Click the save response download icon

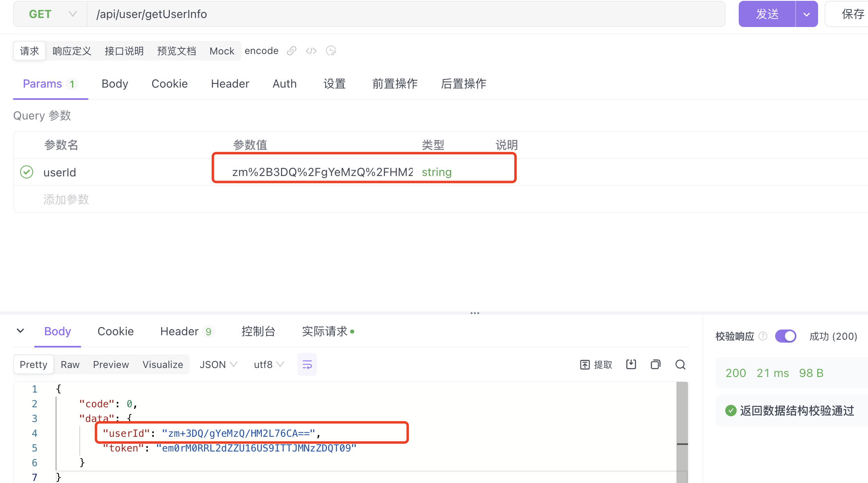click(631, 364)
